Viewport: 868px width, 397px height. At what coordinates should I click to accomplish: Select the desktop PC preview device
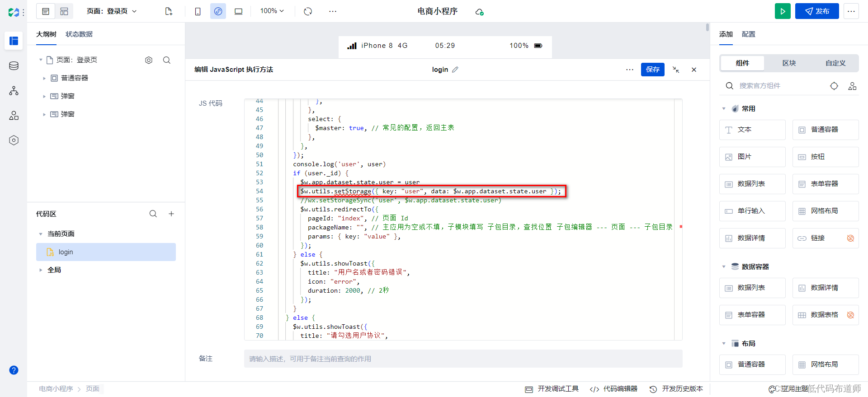pyautogui.click(x=238, y=11)
